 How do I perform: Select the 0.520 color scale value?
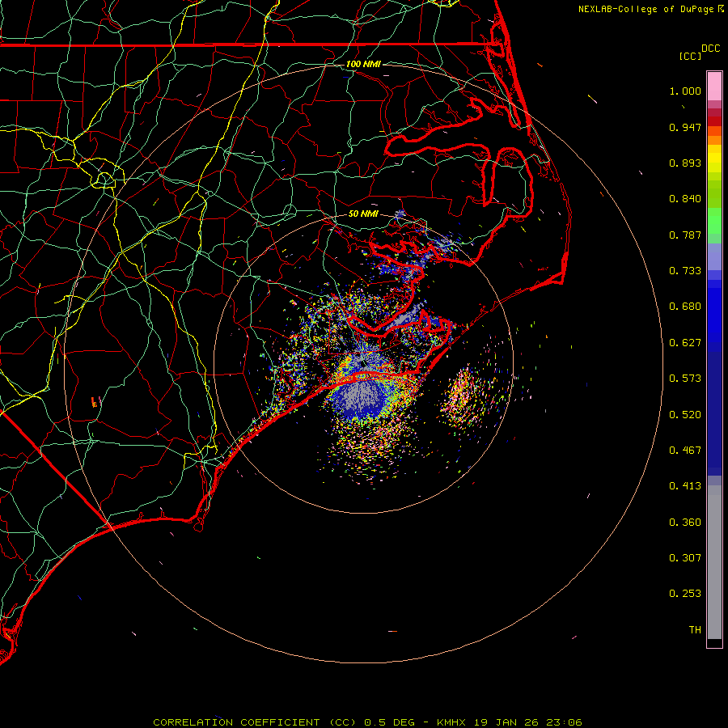pos(685,415)
